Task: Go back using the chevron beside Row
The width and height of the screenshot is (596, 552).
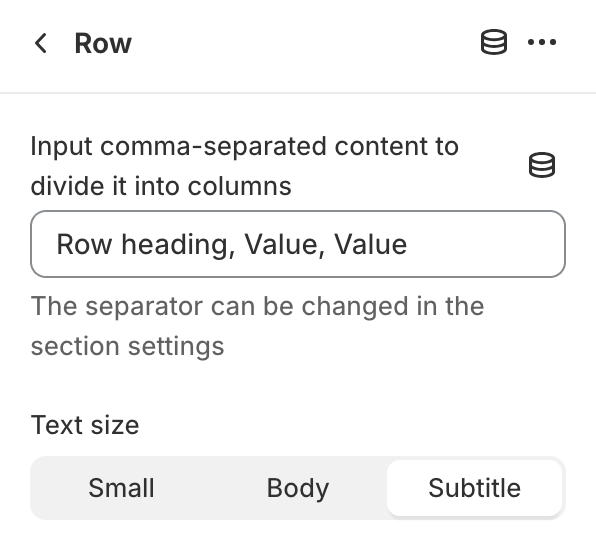Action: [40, 43]
